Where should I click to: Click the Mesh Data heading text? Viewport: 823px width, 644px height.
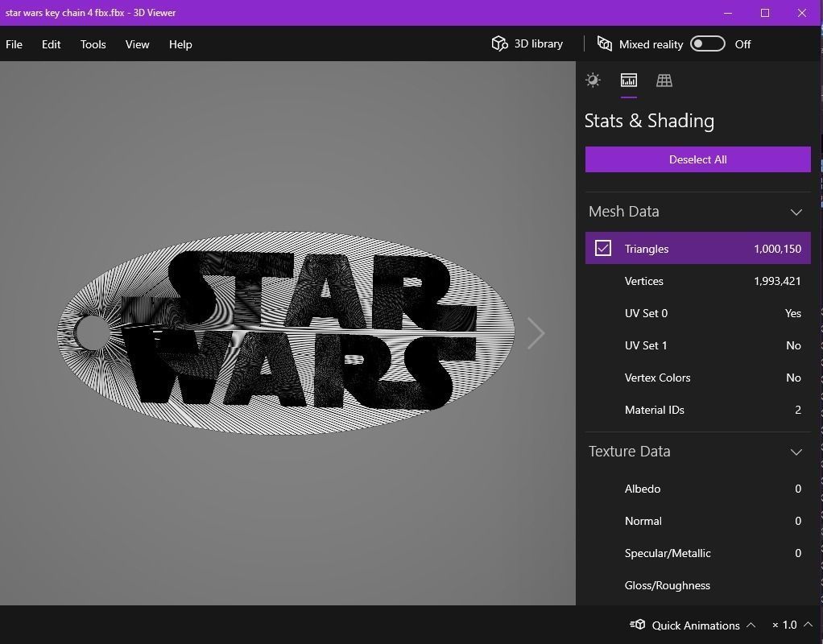623,211
